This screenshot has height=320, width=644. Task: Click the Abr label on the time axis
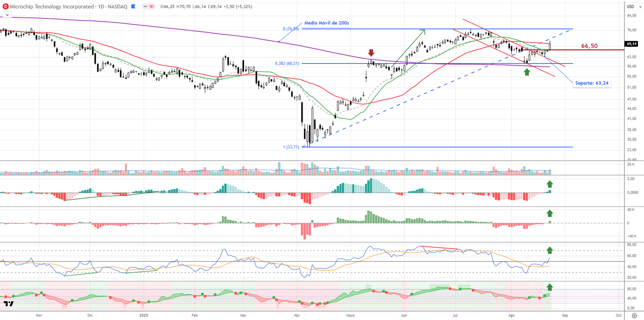tap(297, 315)
